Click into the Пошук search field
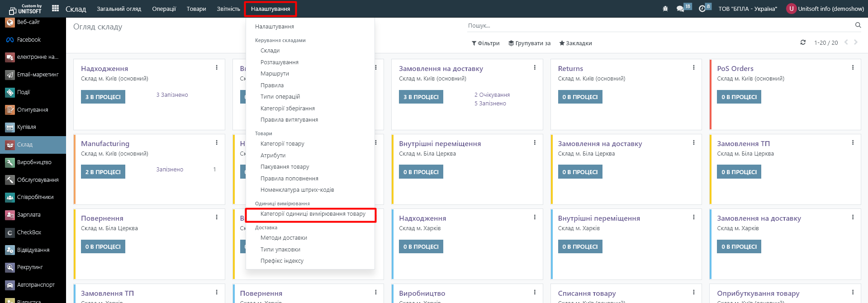Image resolution: width=868 pixels, height=303 pixels. (656, 26)
